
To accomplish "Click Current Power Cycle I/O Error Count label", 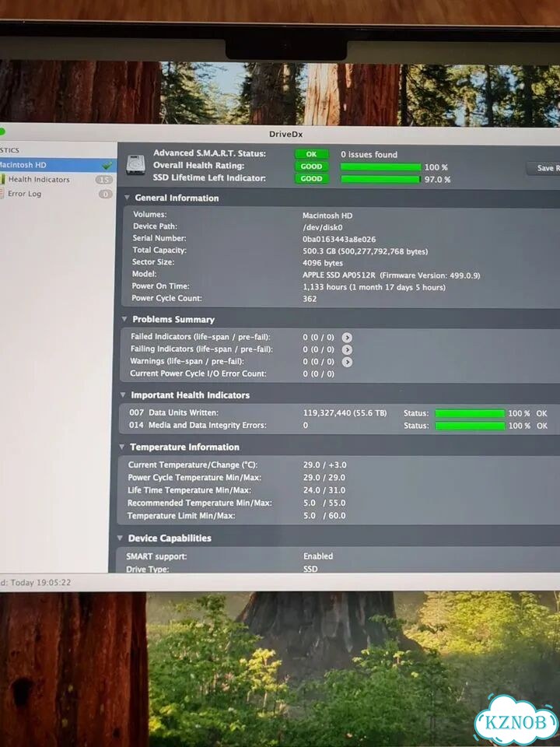I will (x=198, y=374).
